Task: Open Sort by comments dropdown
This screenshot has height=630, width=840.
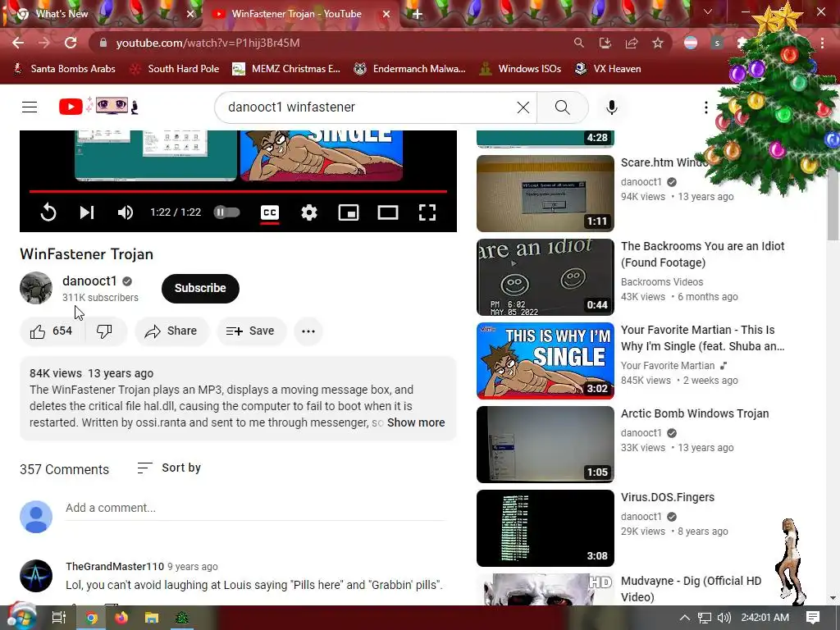Action: [169, 468]
